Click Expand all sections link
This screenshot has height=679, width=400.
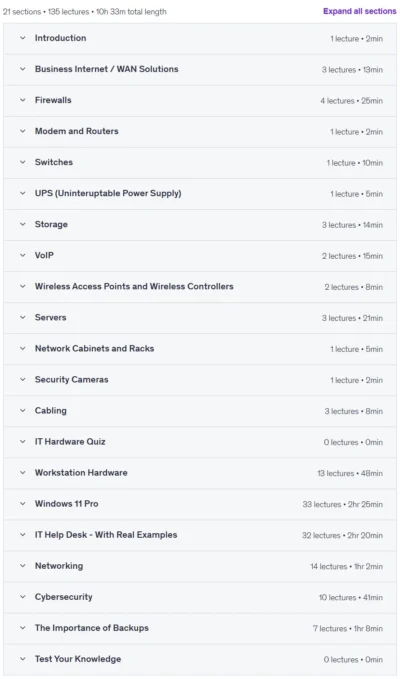pyautogui.click(x=359, y=11)
